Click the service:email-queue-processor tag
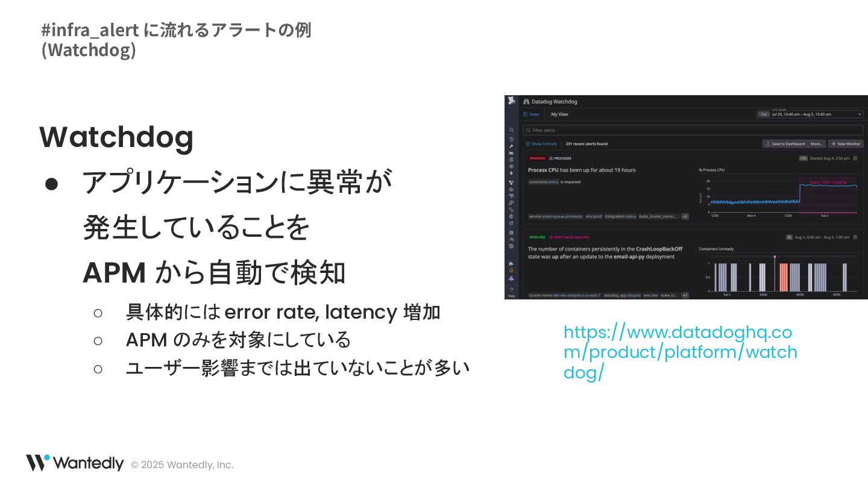 [x=556, y=216]
